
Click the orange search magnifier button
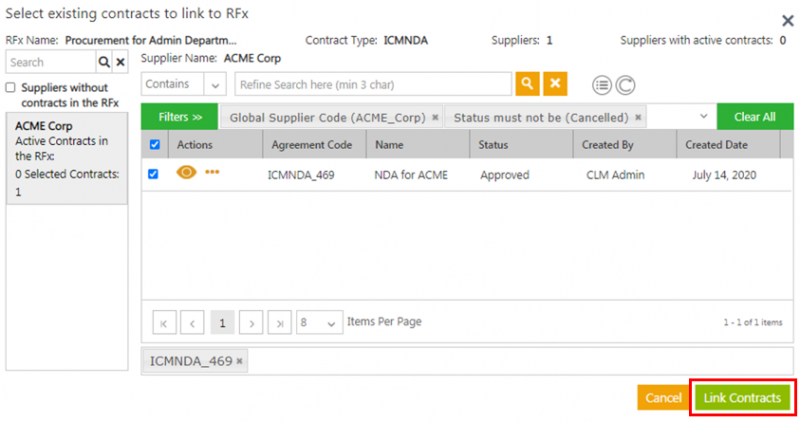point(527,84)
